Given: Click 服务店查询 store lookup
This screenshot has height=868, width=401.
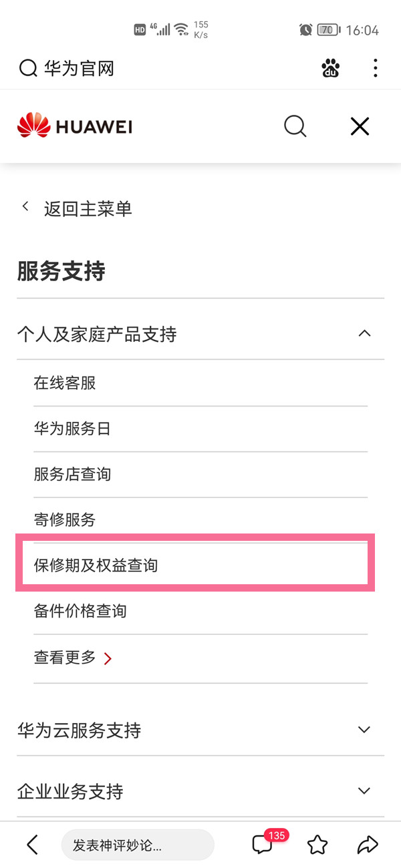Looking at the screenshot, I should pyautogui.click(x=72, y=474).
